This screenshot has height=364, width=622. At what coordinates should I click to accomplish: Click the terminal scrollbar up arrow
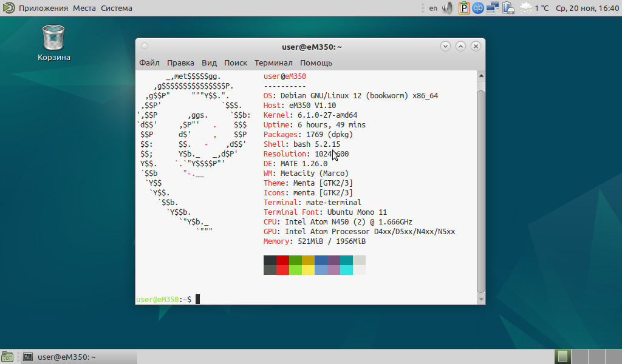click(481, 75)
